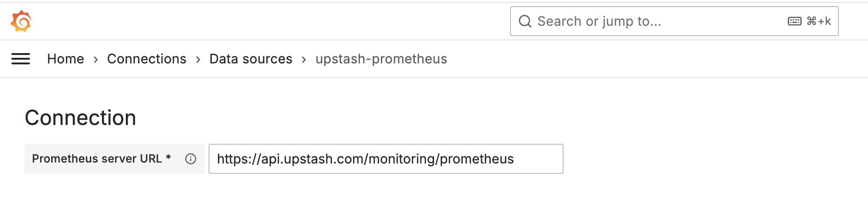Click the Grafana logo
Image resolution: width=868 pixels, height=218 pixels.
tap(21, 21)
